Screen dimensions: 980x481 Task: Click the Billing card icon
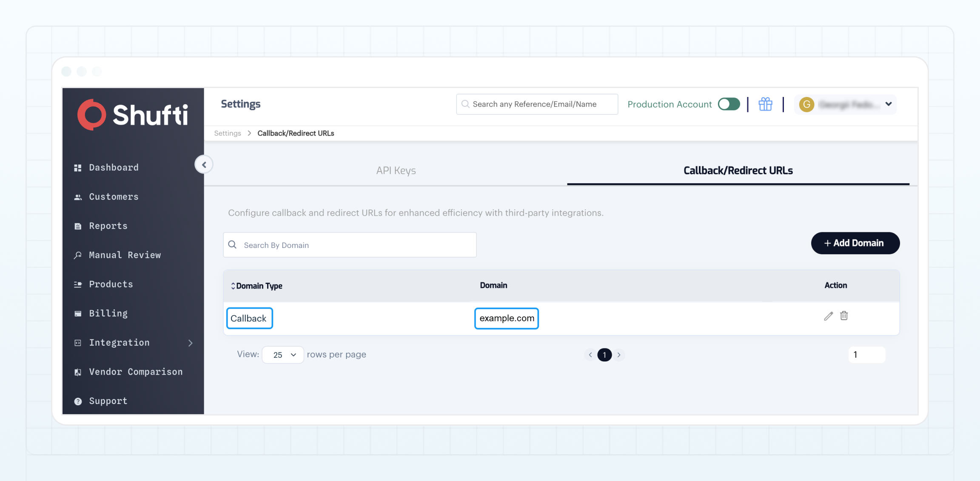[78, 313]
